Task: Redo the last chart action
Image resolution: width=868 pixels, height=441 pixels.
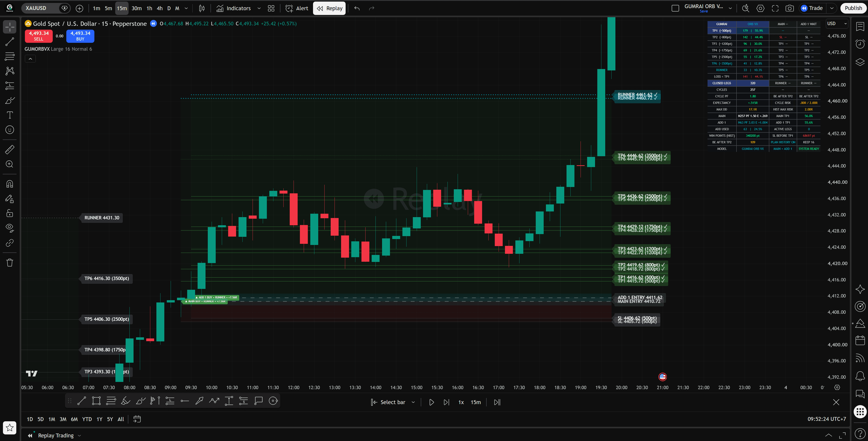Action: coord(372,8)
